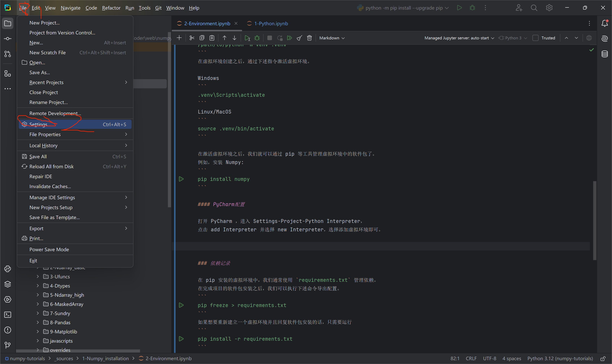This screenshot has height=364, width=612.
Task: Click the editor vertical scrollbar thumb
Action: 595,220
